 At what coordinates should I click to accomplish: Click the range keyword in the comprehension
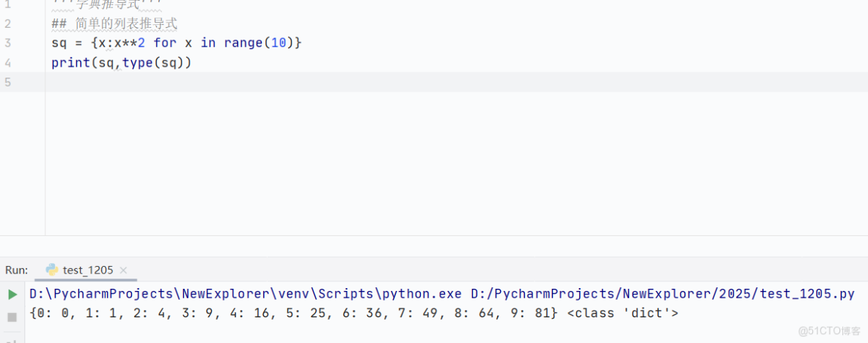[243, 43]
